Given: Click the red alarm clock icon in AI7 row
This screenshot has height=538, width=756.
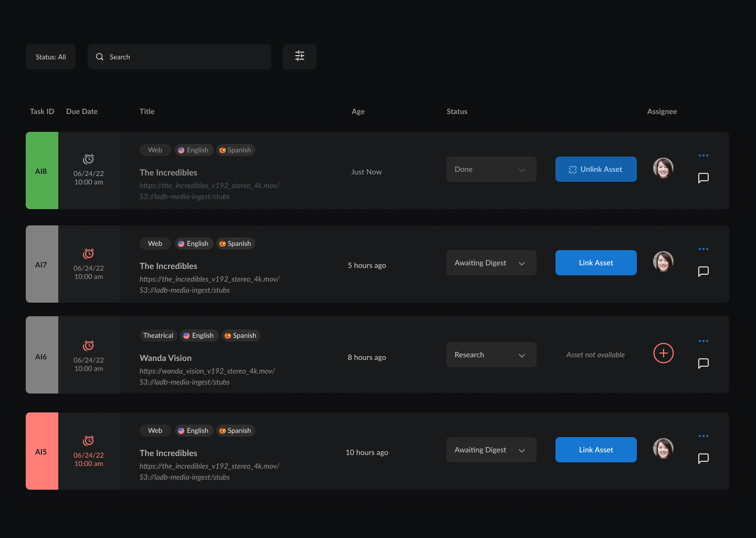Looking at the screenshot, I should (x=89, y=254).
